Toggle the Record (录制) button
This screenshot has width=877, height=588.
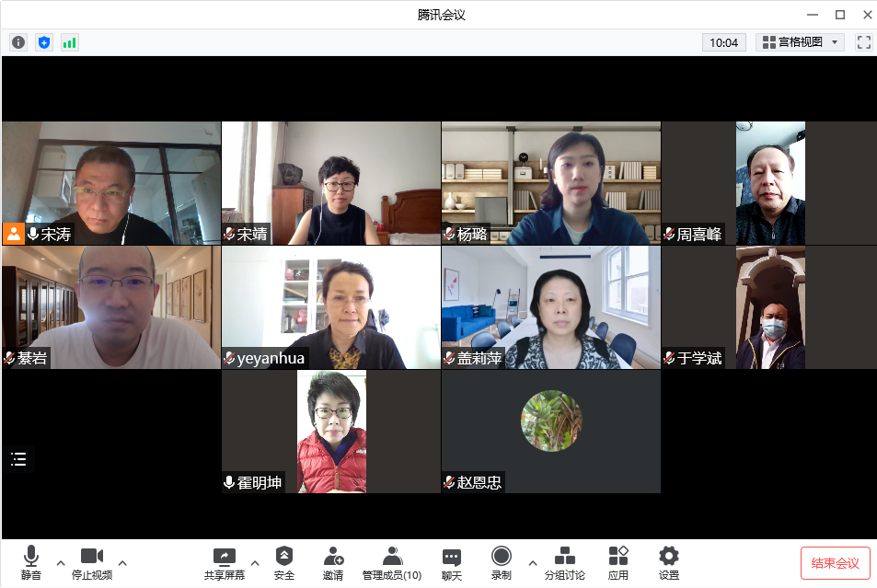(502, 562)
